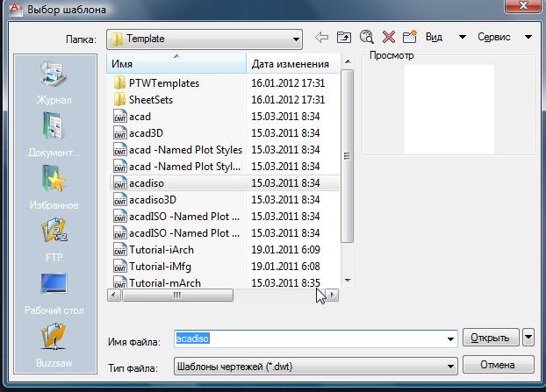
Task: Click the DWT icon of acadiso3D
Action: point(120,200)
